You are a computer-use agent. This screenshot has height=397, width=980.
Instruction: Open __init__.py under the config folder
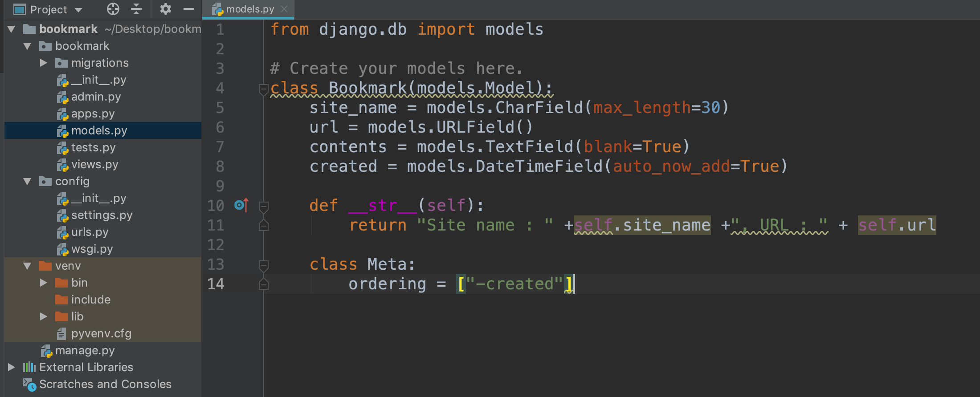[98, 198]
